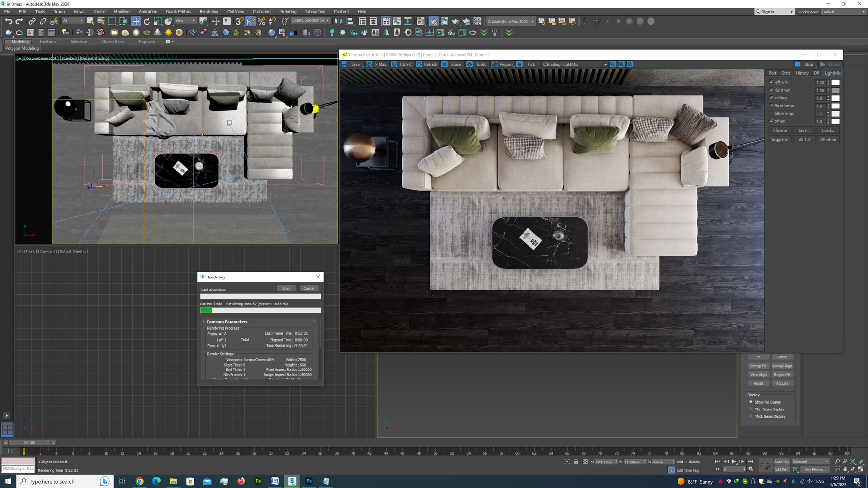Select the Snaps Toggle icon
This screenshot has width=868, height=488.
pos(239,21)
